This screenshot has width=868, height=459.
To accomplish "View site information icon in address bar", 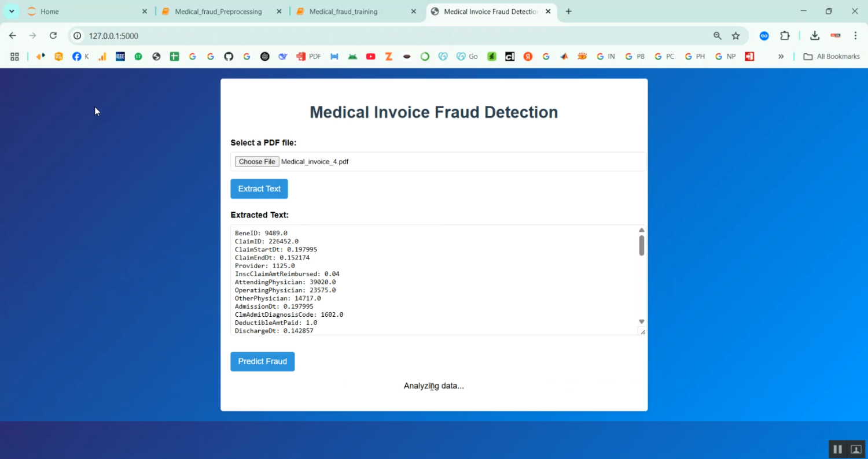I will tap(78, 36).
